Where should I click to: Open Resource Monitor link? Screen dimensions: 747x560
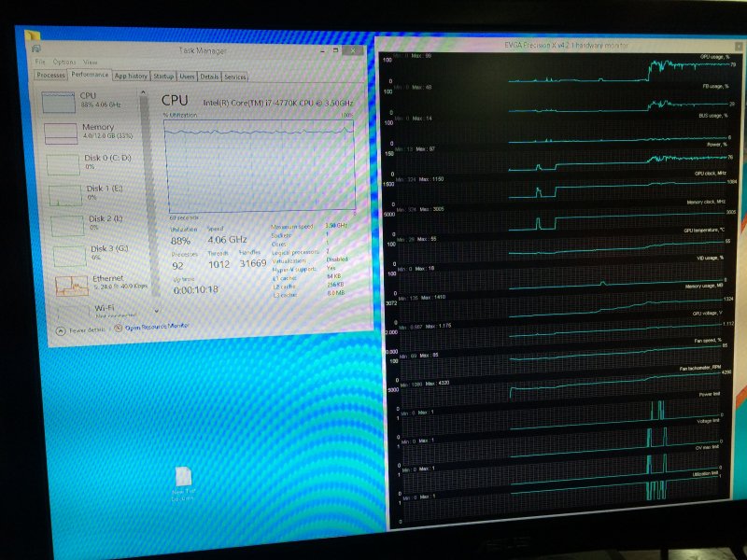(157, 327)
